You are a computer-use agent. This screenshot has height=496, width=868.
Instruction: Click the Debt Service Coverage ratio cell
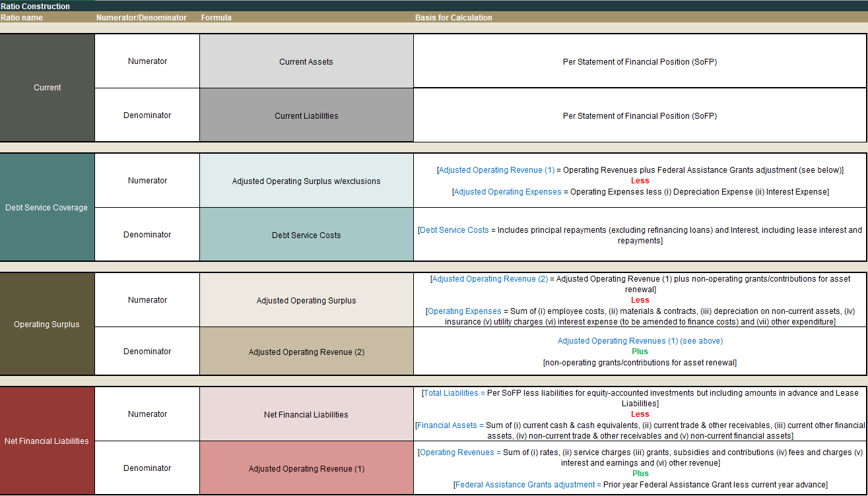pos(47,207)
